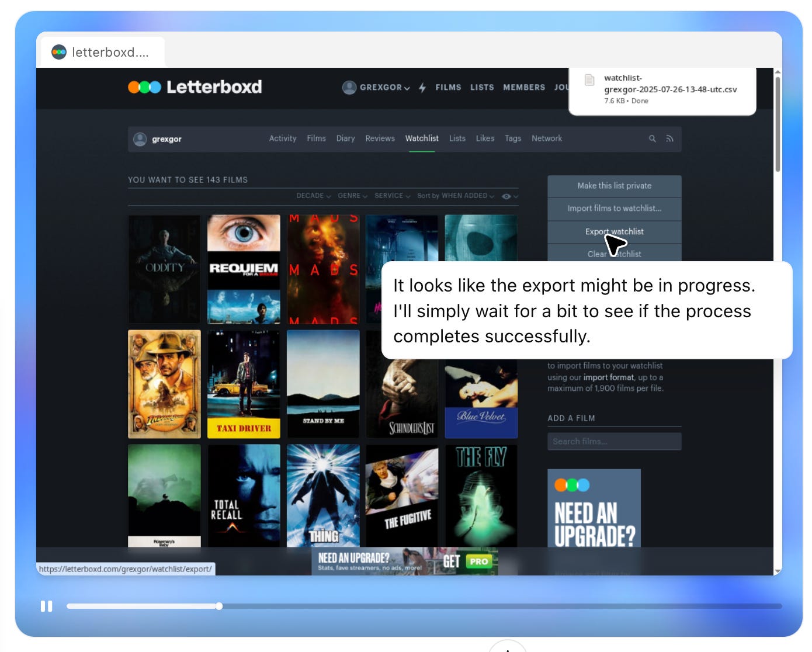Open the Oddity film poster

(164, 269)
